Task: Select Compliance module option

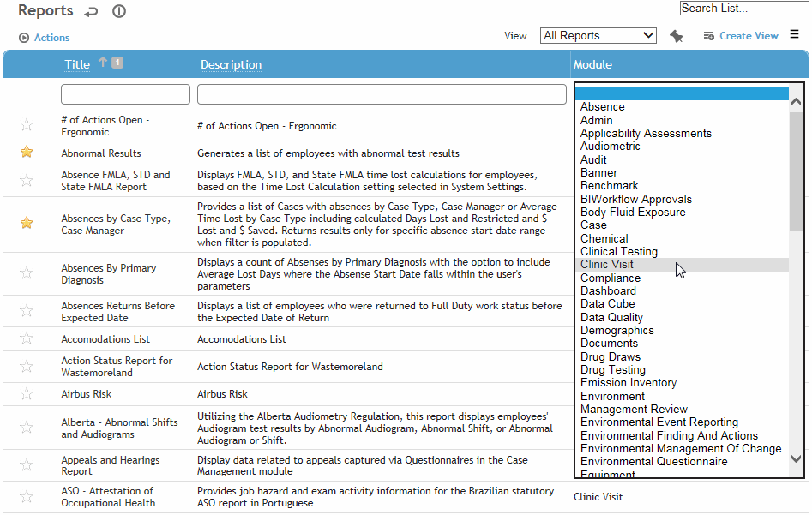Action: tap(682, 278)
